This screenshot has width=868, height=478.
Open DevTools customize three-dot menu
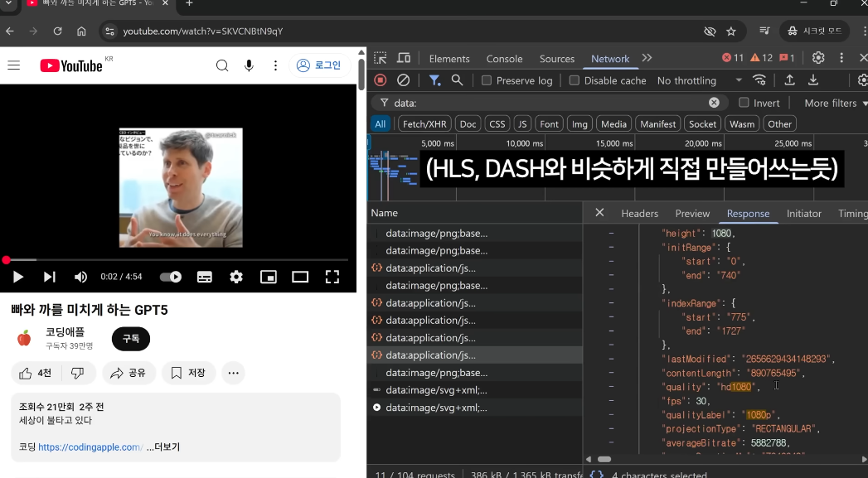pos(841,58)
